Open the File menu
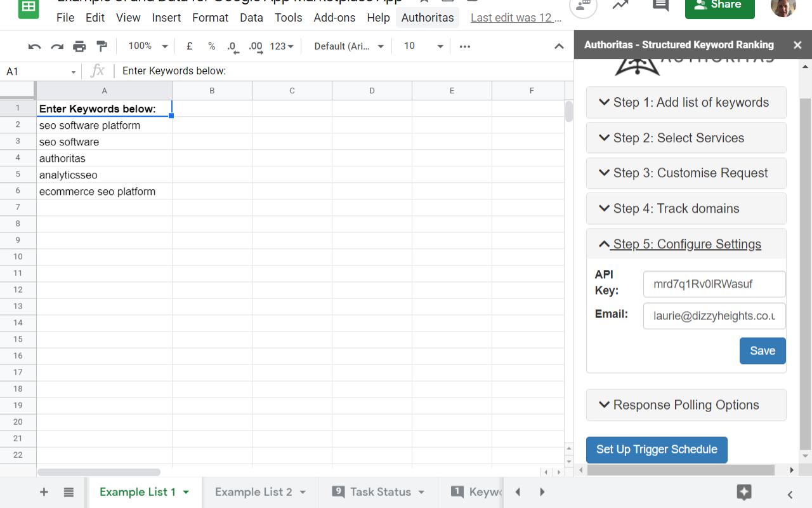The width and height of the screenshot is (812, 508). coord(65,18)
